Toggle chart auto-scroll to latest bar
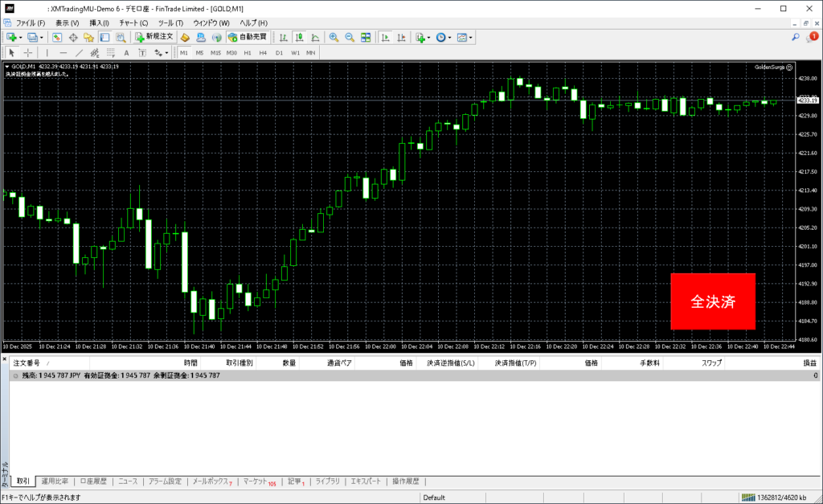The width and height of the screenshot is (823, 504). [x=386, y=37]
